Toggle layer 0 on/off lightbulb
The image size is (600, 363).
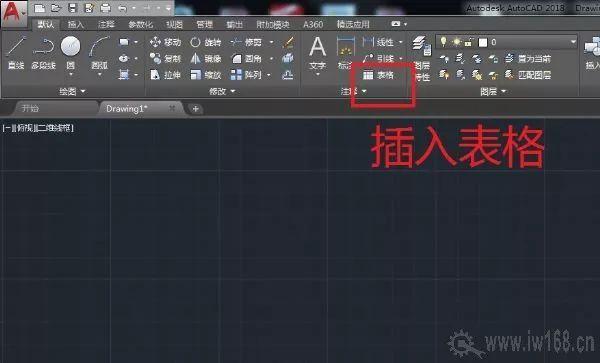(x=443, y=42)
